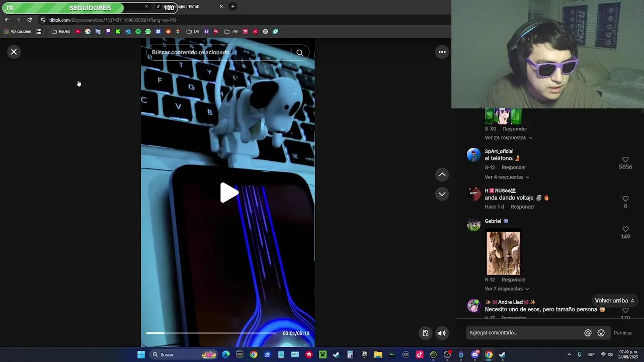The width and height of the screenshot is (644, 362).
Task: Open the Twitch bookmark icon
Action: point(108,31)
